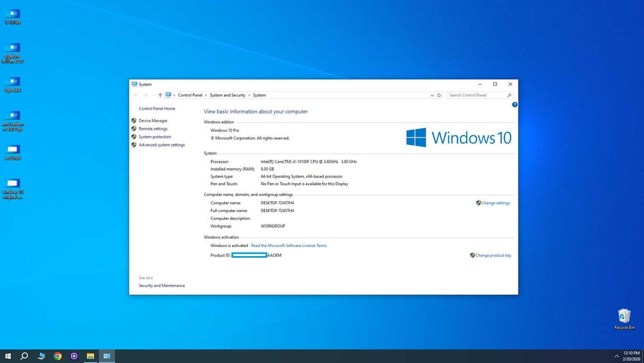Click shield icon next to Change settings
The width and height of the screenshot is (644, 363).
478,203
